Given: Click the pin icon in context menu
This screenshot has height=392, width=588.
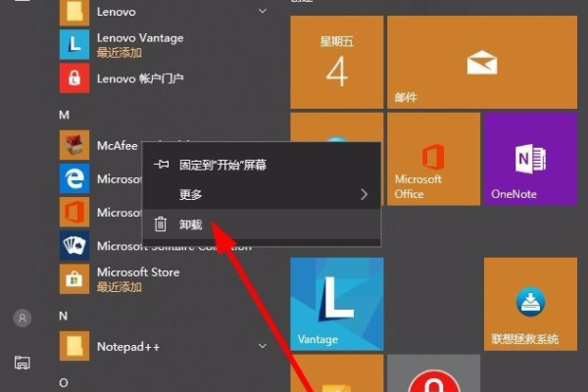Looking at the screenshot, I should 162,165.
